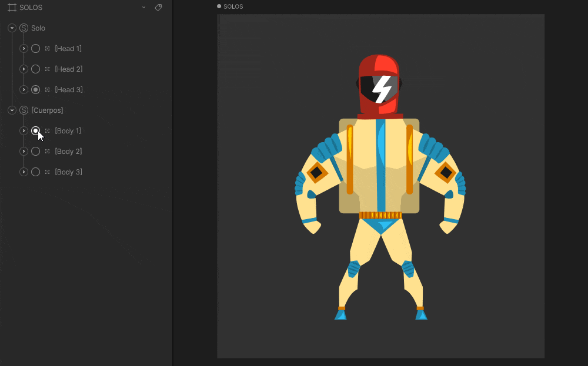The height and width of the screenshot is (366, 588).
Task: Select the [Head 3] layer name
Action: tap(69, 90)
